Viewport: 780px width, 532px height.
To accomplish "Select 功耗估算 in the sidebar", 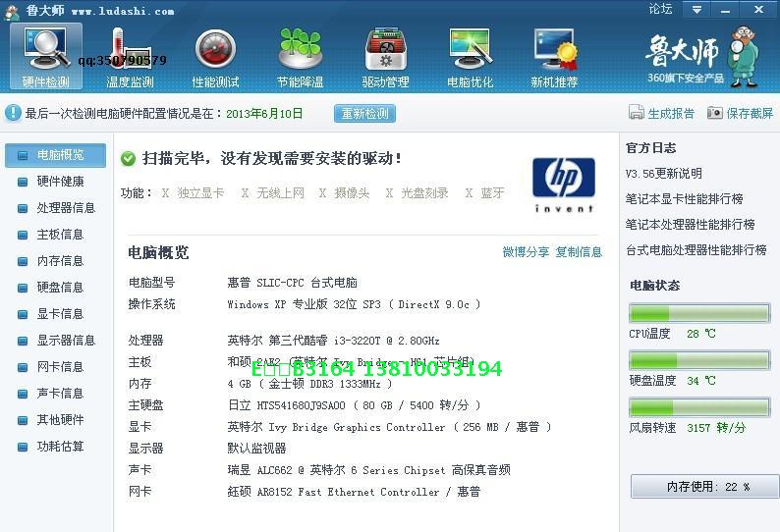I will click(60, 447).
